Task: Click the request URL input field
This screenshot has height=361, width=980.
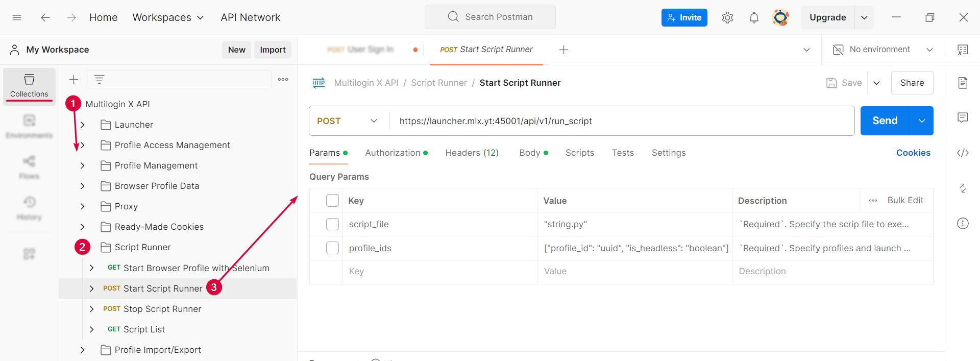Action: tap(622, 121)
